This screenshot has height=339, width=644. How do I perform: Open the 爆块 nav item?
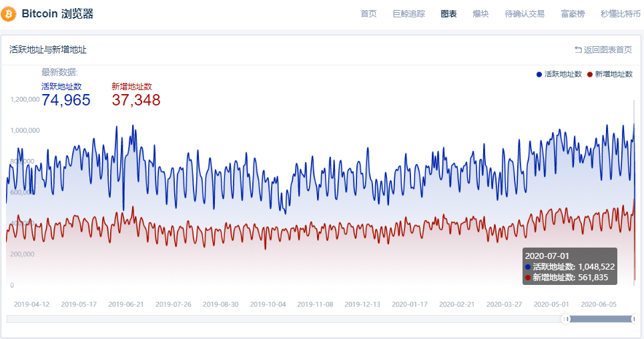[x=480, y=14]
